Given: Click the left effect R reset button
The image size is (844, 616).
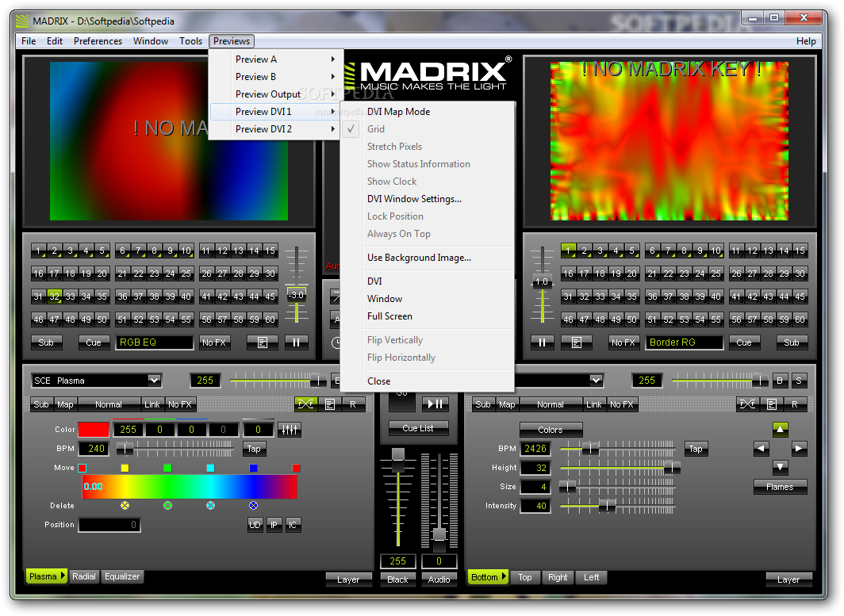Looking at the screenshot, I should (353, 404).
